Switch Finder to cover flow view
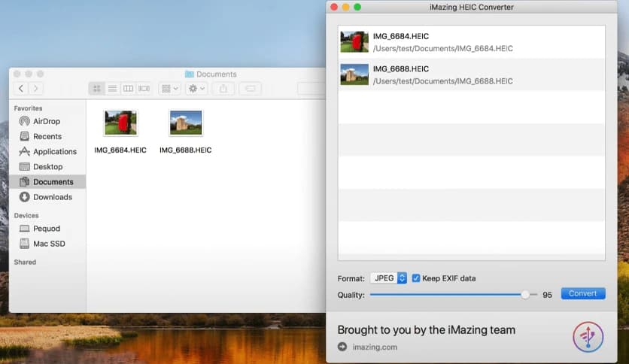The height and width of the screenshot is (364, 629). tap(144, 88)
